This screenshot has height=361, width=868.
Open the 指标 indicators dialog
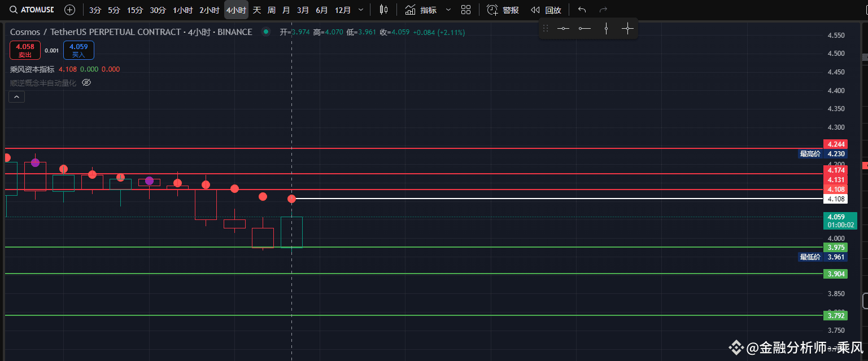(x=421, y=10)
